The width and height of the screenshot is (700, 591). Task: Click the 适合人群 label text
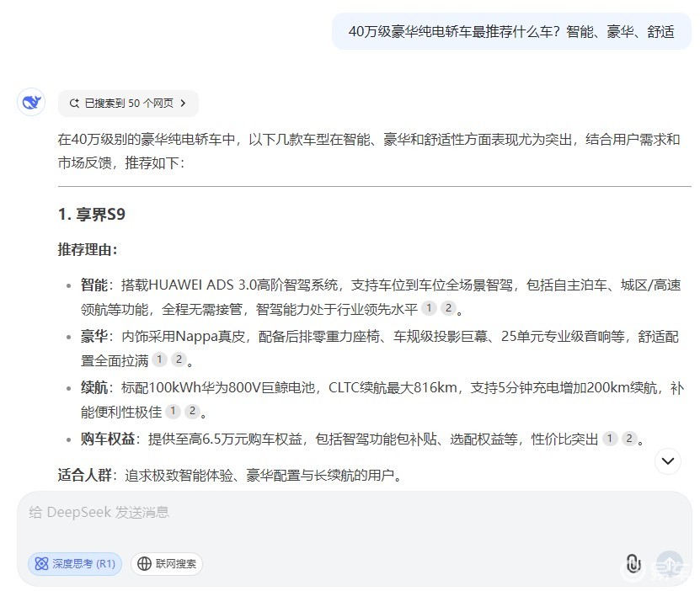point(85,475)
